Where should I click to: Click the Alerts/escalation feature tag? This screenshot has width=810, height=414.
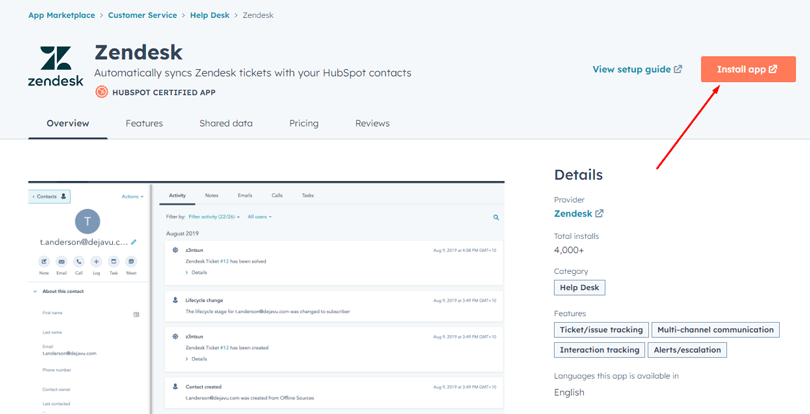pos(687,350)
